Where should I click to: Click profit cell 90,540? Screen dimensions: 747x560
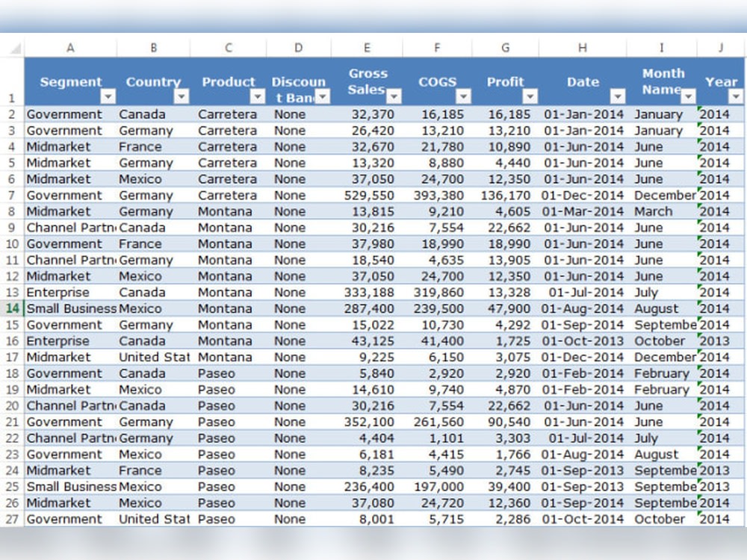point(506,422)
